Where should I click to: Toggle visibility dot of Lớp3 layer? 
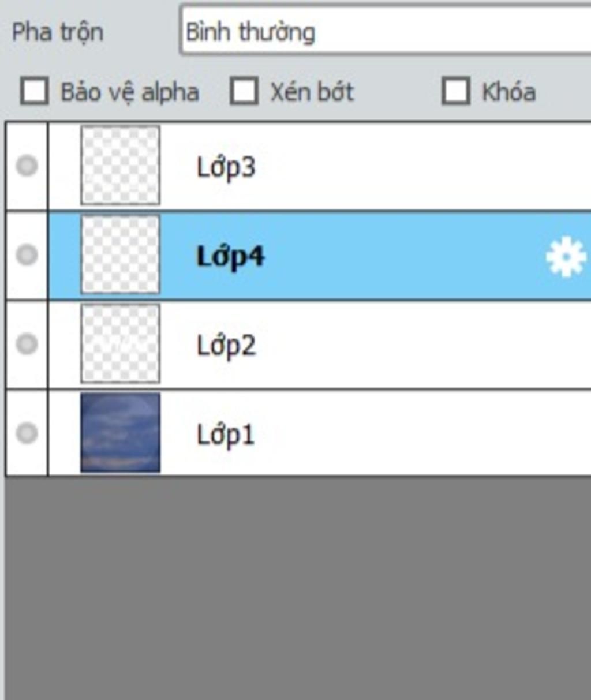click(x=27, y=166)
